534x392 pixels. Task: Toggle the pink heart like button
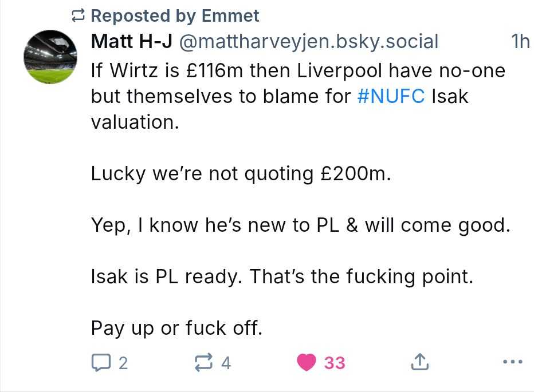(307, 362)
